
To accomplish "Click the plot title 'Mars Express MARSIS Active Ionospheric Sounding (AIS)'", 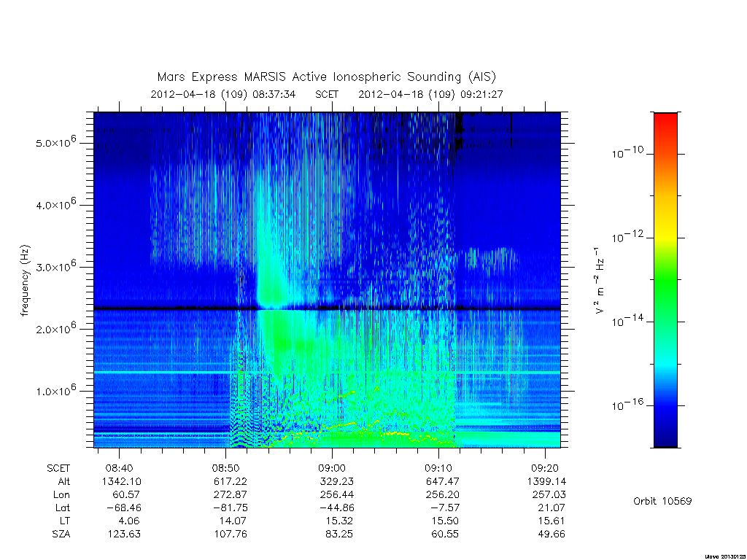I will (326, 77).
